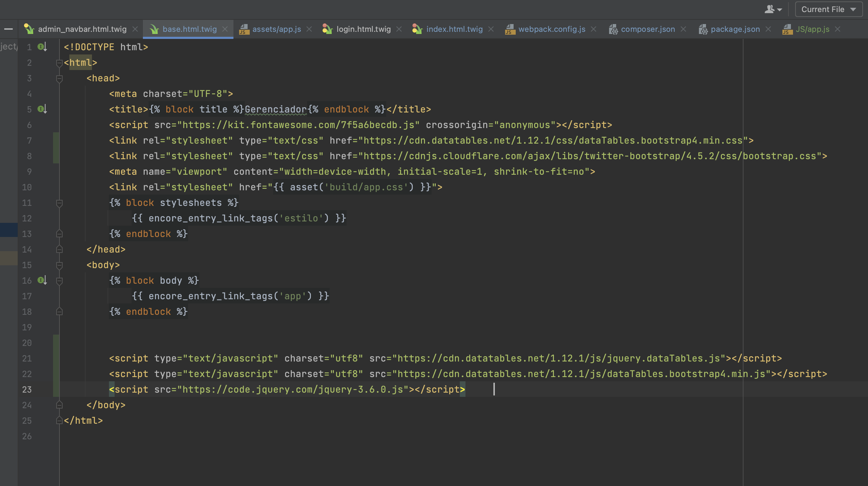Click the override gutter icon on line 16
868x486 pixels.
coord(42,280)
